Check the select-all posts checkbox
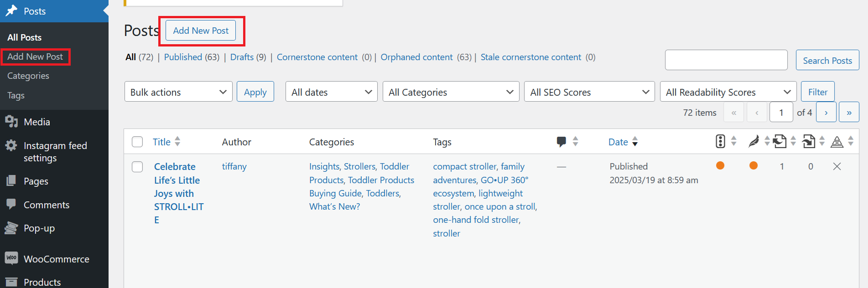Image resolution: width=868 pixels, height=288 pixels. pos(137,142)
